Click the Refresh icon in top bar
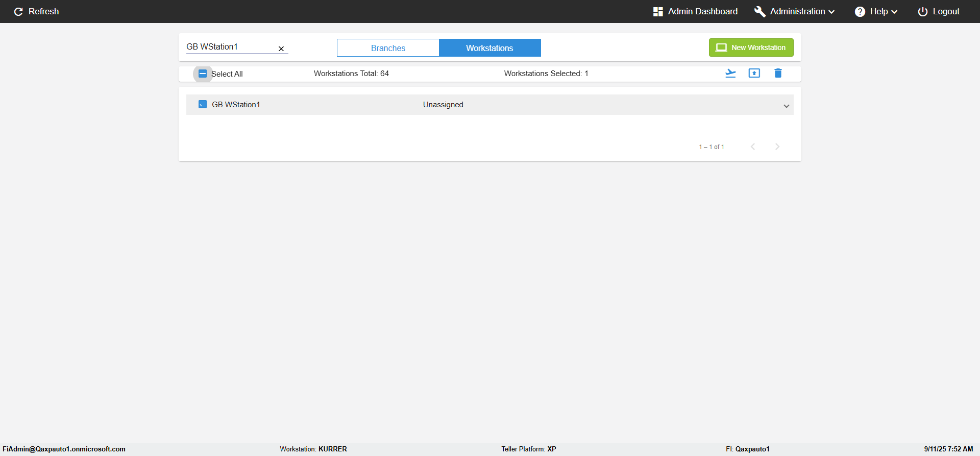This screenshot has width=980, height=456. click(18, 11)
